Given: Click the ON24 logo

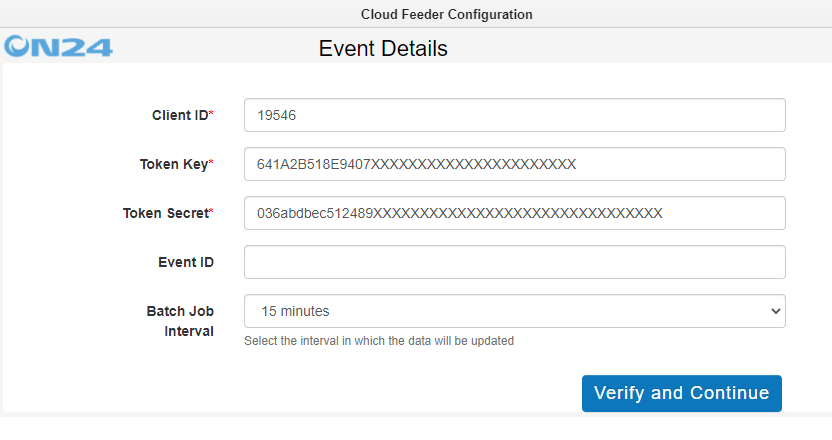Looking at the screenshot, I should [58, 47].
